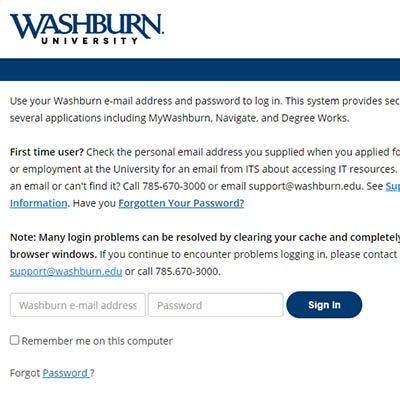The width and height of the screenshot is (400, 400).
Task: Open the underlined 'Information' link
Action: coord(39,203)
